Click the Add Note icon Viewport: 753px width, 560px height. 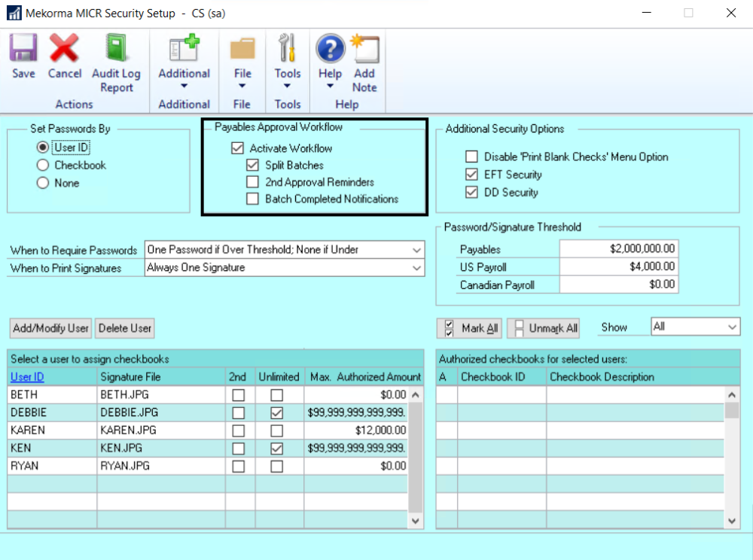[x=365, y=48]
